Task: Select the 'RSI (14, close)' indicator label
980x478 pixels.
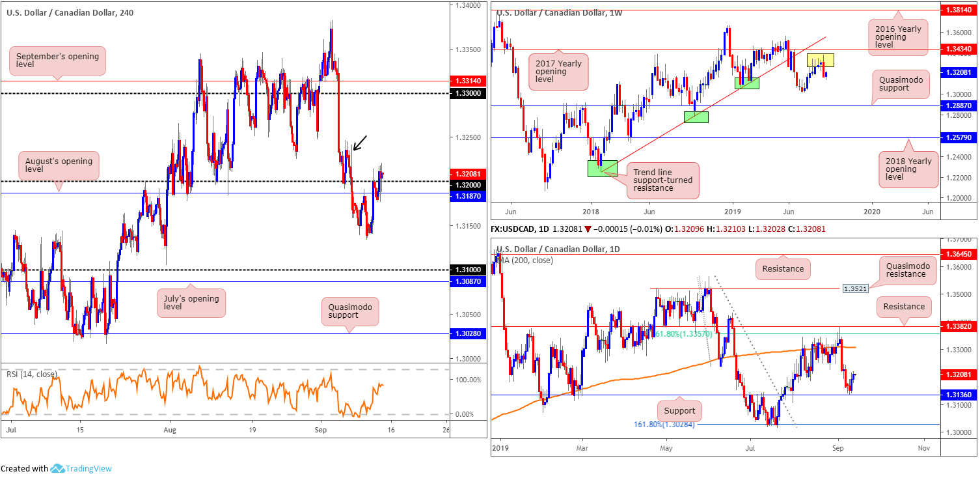Action: (x=32, y=374)
